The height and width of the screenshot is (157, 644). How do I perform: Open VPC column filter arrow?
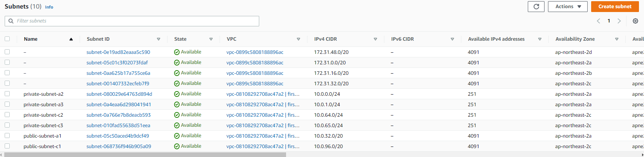[x=298, y=39]
